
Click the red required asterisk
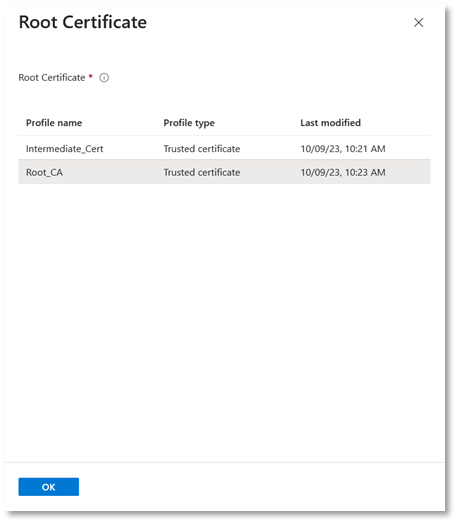click(90, 76)
